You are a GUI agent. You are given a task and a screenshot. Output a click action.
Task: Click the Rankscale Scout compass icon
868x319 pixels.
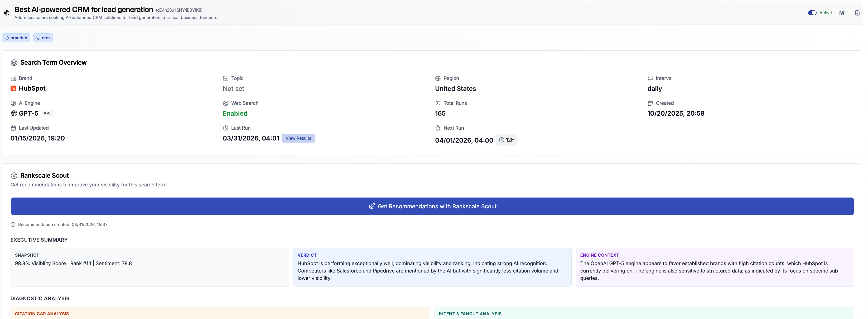coord(14,176)
